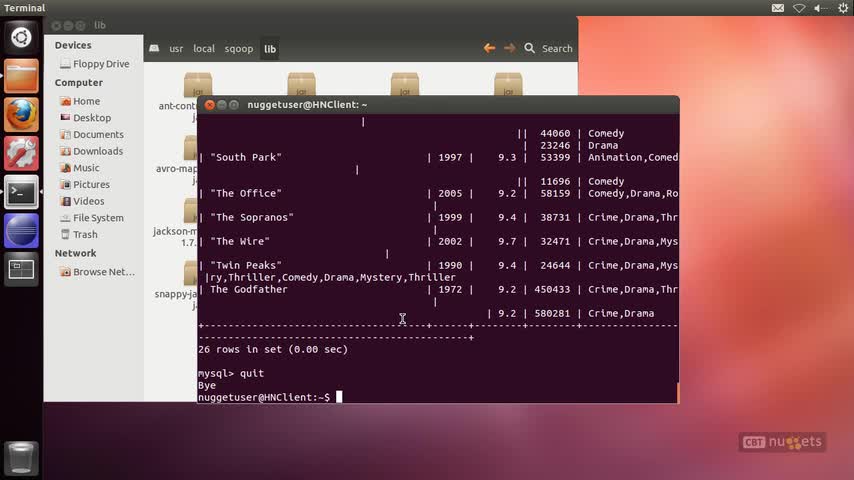The width and height of the screenshot is (854, 480).
Task: Click "The Wire" row in the terminal
Action: [438, 241]
